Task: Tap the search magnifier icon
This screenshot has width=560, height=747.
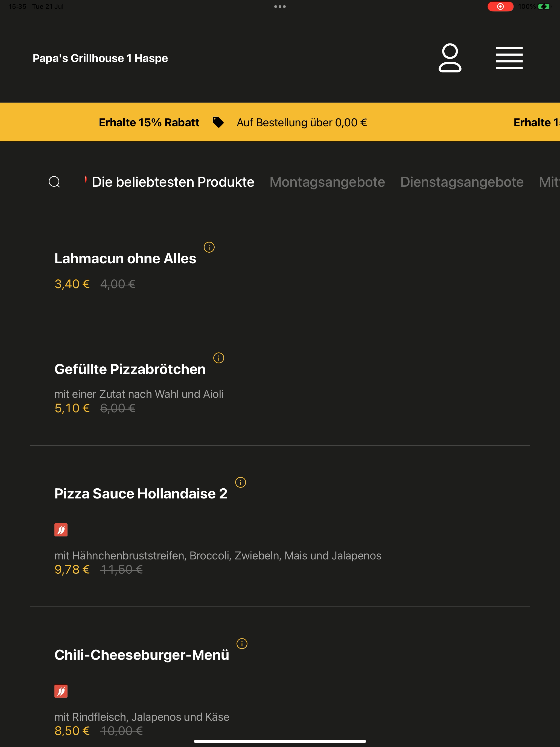Action: click(54, 182)
